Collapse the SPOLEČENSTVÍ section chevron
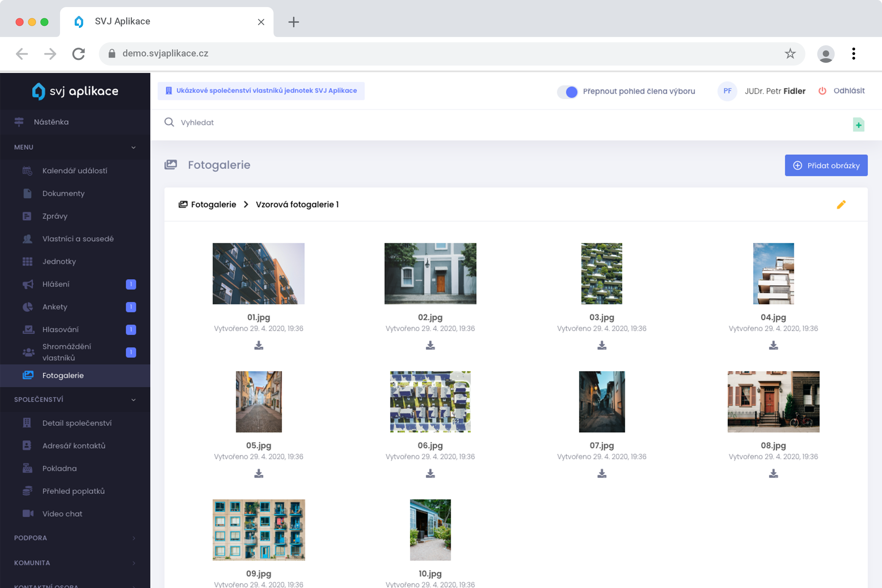The width and height of the screenshot is (882, 588). 133,400
